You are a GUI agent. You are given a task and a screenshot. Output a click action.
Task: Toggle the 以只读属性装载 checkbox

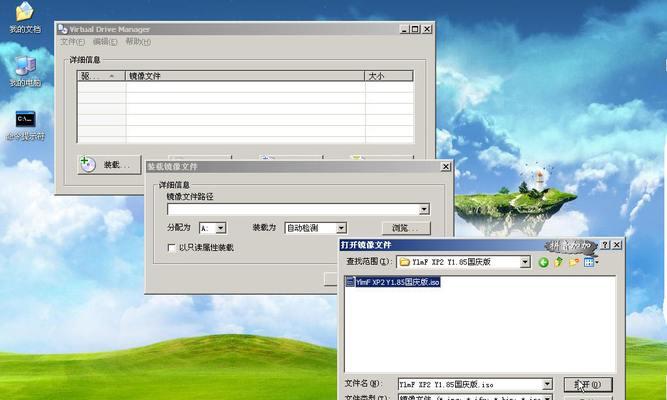coord(171,248)
